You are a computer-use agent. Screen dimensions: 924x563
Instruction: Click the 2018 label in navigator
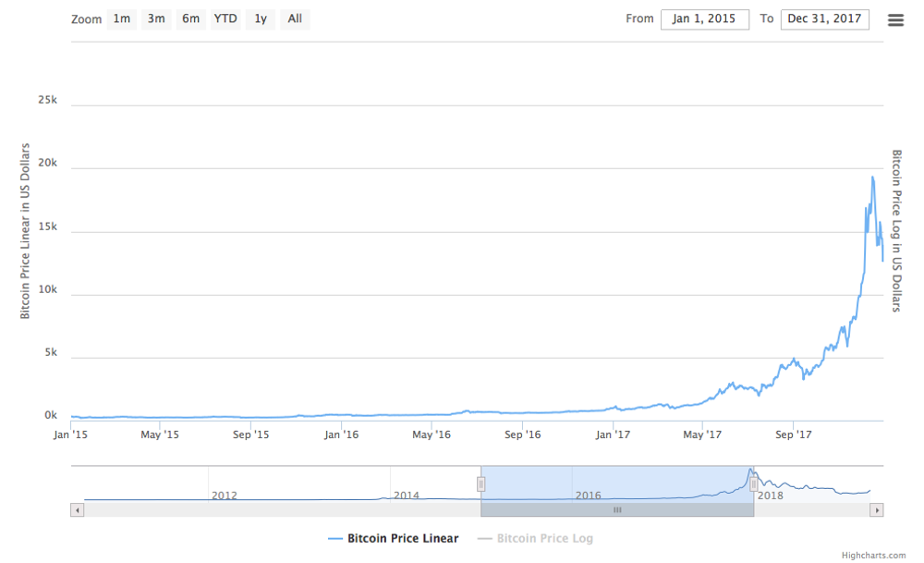click(x=771, y=496)
